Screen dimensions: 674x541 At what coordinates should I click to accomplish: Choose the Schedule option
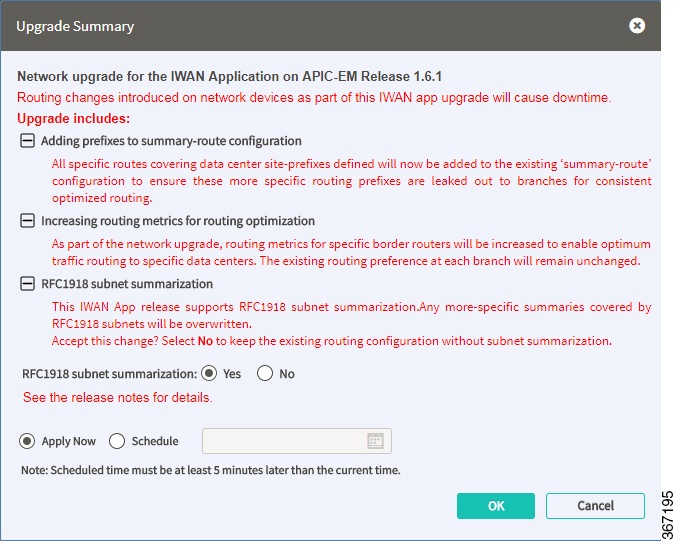click(117, 441)
